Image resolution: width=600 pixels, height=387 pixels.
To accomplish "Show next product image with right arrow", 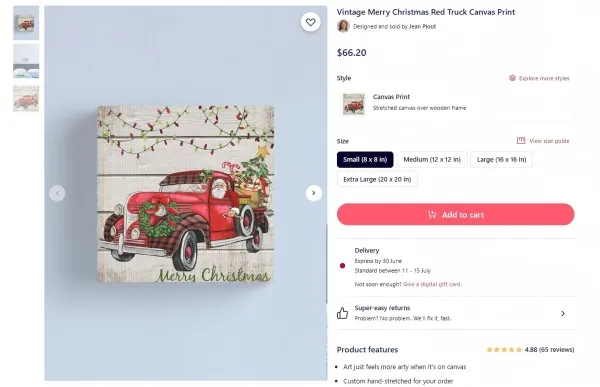I will pyautogui.click(x=313, y=193).
